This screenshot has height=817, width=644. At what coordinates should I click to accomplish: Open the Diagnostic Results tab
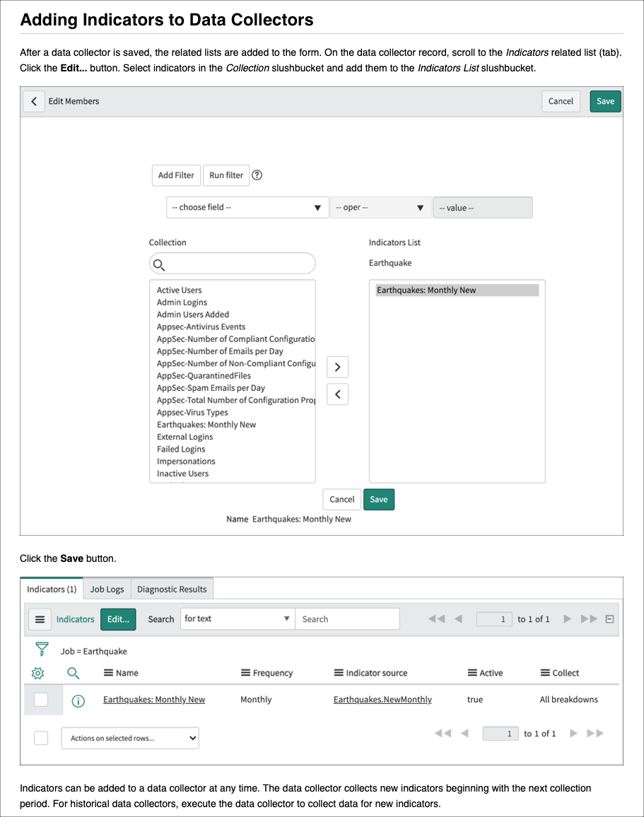(x=172, y=588)
